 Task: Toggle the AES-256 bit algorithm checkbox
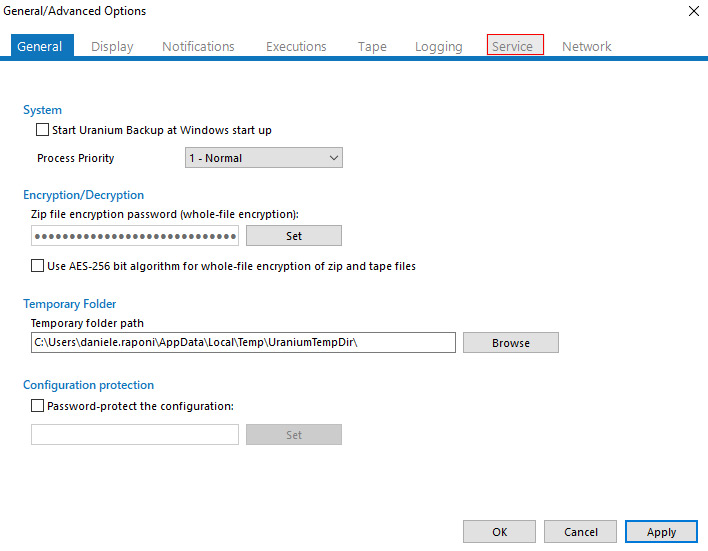pyautogui.click(x=38, y=266)
